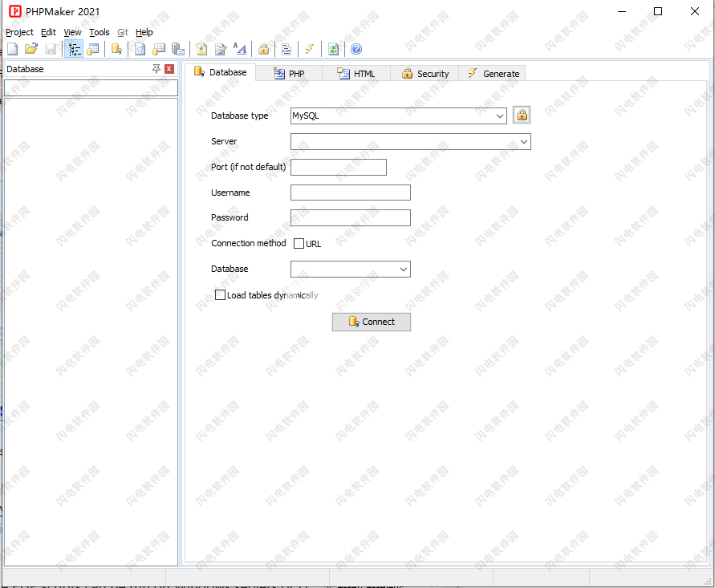Click the padlock button beside Database type
The width and height of the screenshot is (715, 588).
[522, 115]
